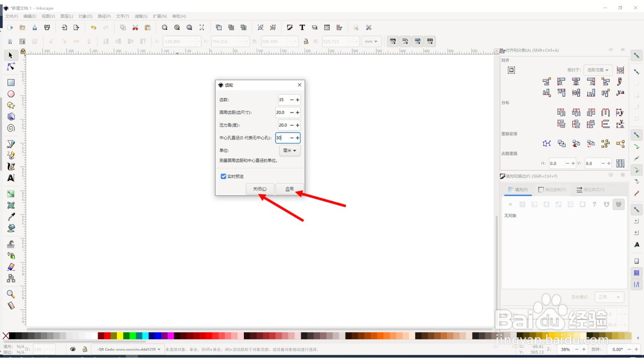The image size is (644, 362).
Task: Select the Gradient tool
Action: [x=11, y=194]
